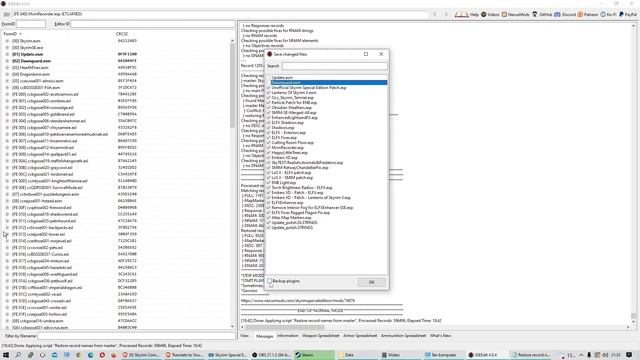
Task: Expand the [01] Update.esm tree node
Action: point(7,54)
